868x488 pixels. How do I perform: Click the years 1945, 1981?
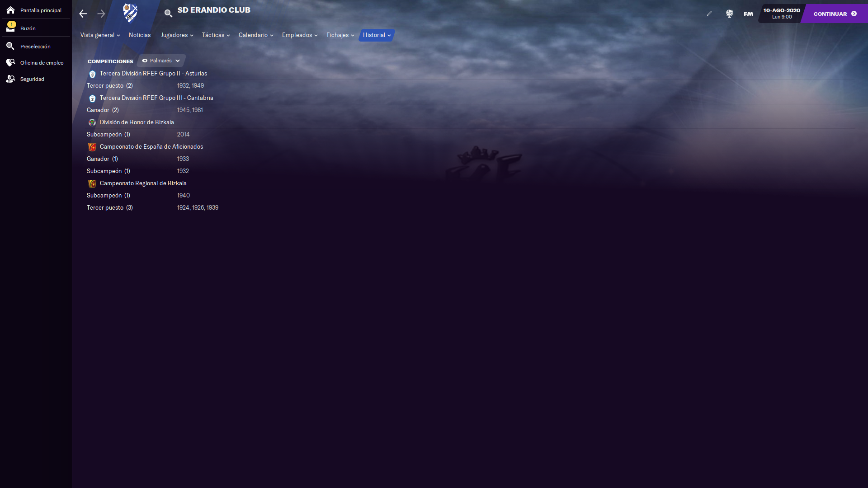(190, 110)
